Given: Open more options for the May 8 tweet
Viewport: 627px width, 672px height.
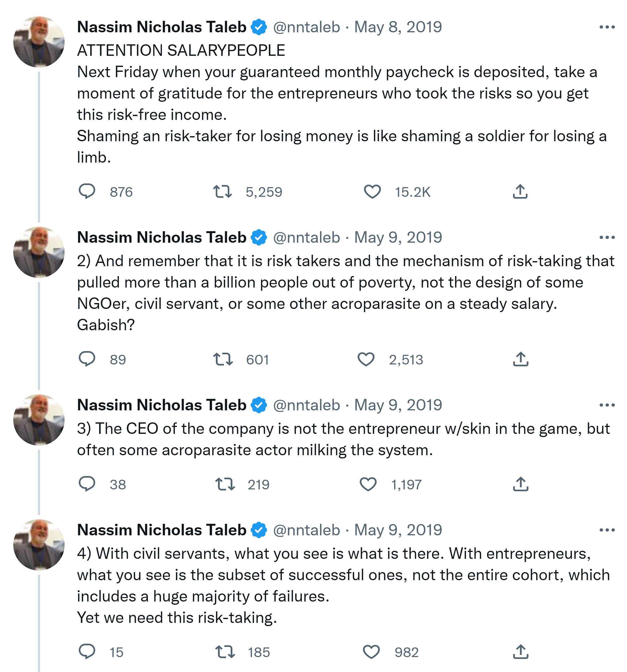Looking at the screenshot, I should point(607,27).
